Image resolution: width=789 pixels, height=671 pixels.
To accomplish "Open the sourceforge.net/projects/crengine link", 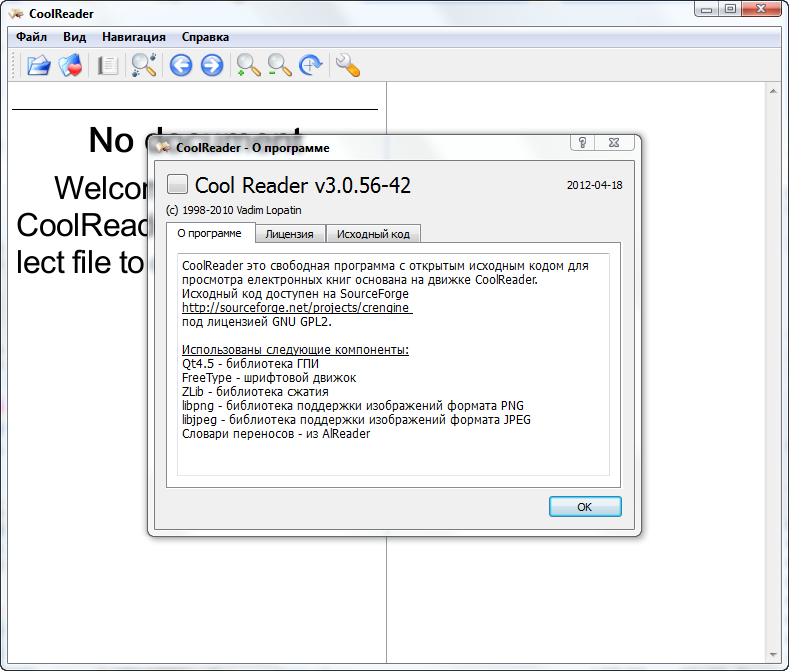I will click(x=297, y=308).
